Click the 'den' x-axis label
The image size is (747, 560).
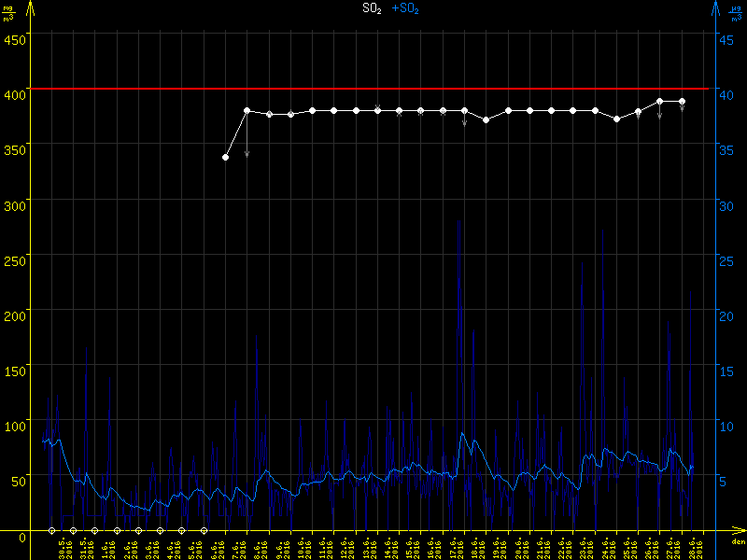point(737,542)
